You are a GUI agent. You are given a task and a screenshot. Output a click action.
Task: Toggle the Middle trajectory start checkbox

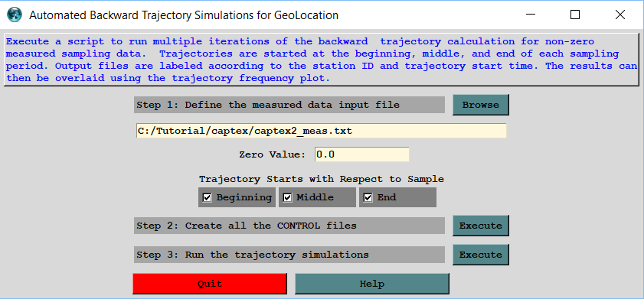point(288,198)
